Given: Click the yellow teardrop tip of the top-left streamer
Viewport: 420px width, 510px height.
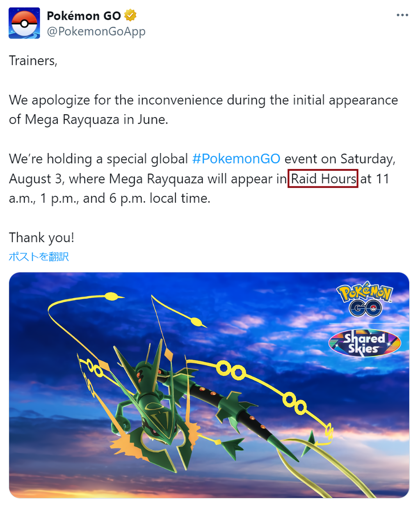Looking at the screenshot, I should (112, 296).
